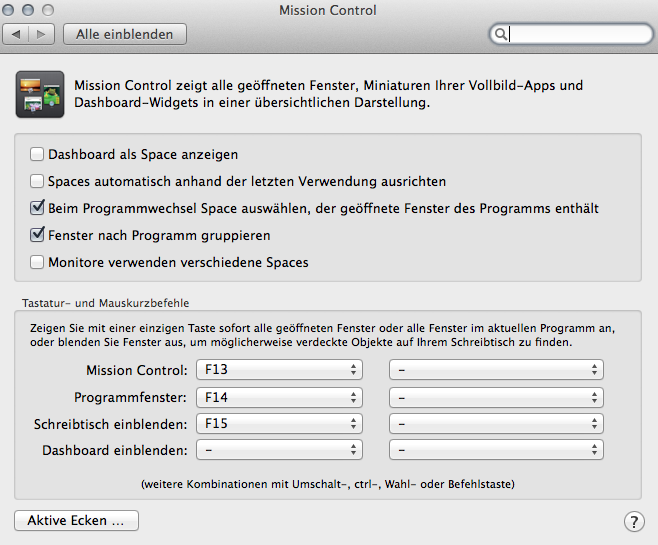Enable Dashboard als Space anzeigen
The width and height of the screenshot is (658, 545).
[x=37, y=154]
